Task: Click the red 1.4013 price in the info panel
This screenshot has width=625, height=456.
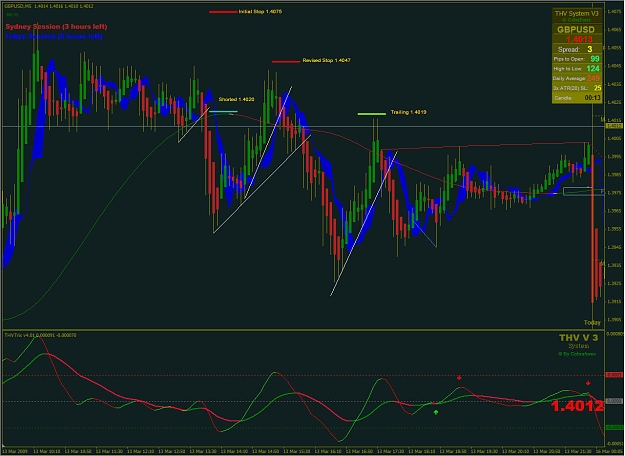Action: click(579, 39)
